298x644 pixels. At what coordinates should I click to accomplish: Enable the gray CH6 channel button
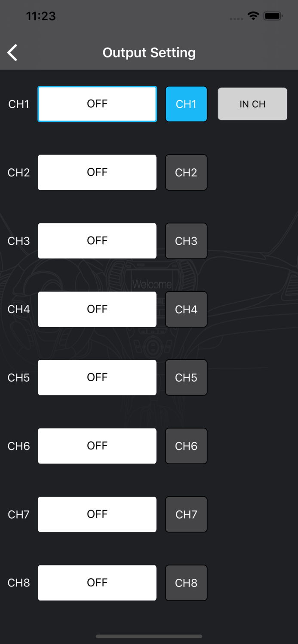[186, 446]
